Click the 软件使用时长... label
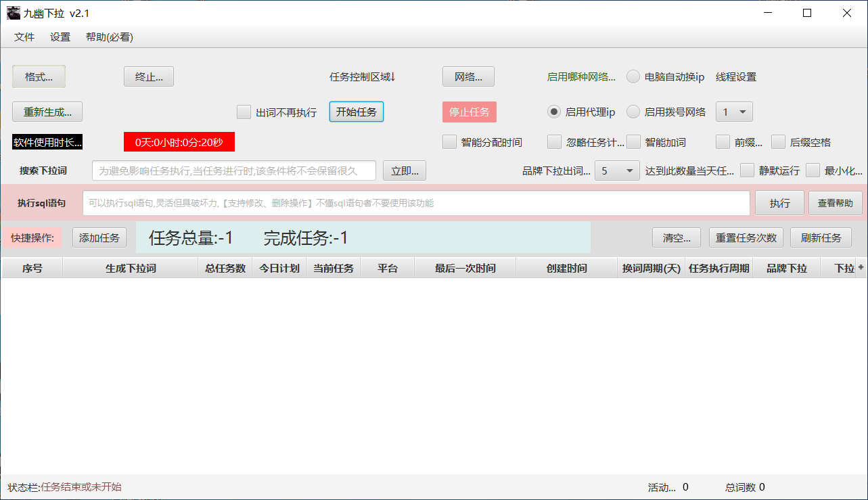The image size is (868, 500). click(47, 142)
